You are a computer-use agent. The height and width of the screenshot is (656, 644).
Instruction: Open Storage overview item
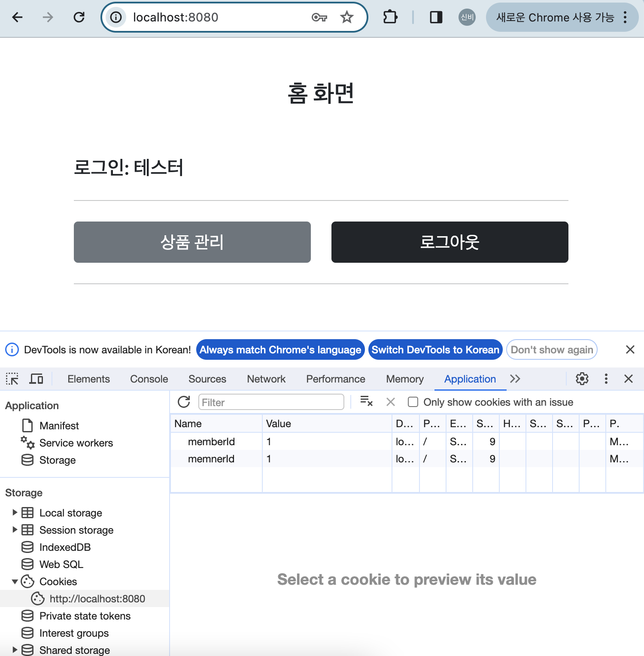click(58, 460)
